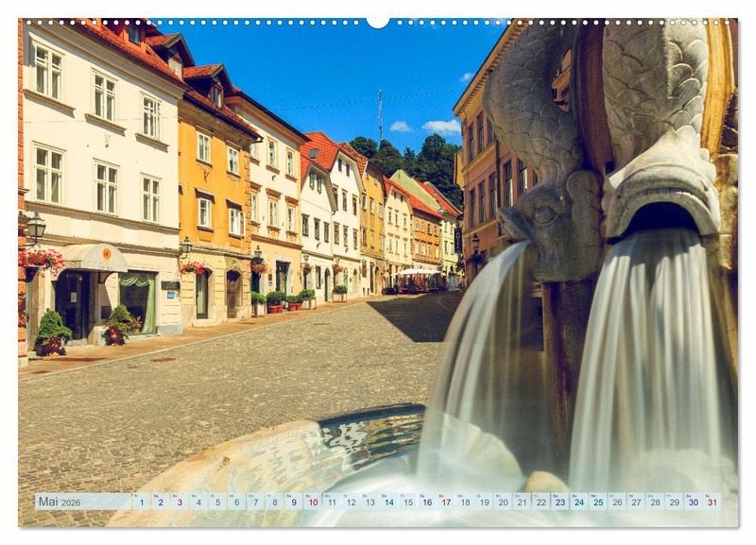Select day 18 in the calendar strip
Viewport: 756px width, 545px height.
[x=465, y=502]
